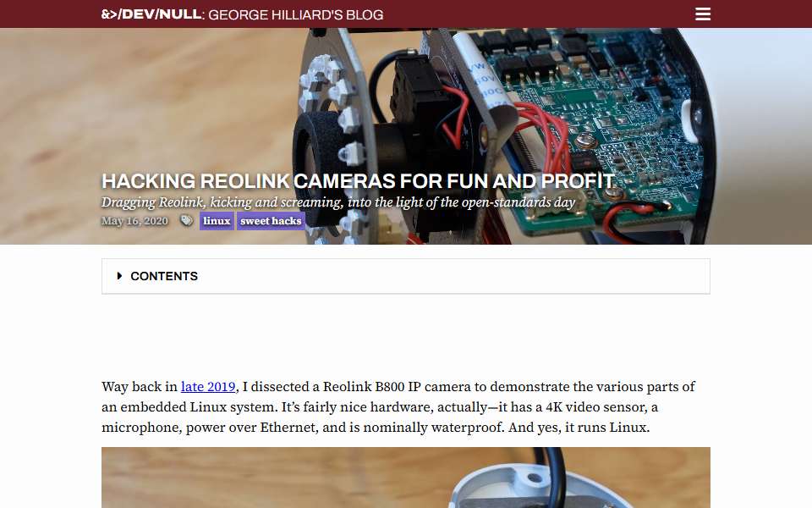Click the subtitle Dragging Reolink, kicking and screaming

[x=338, y=202]
